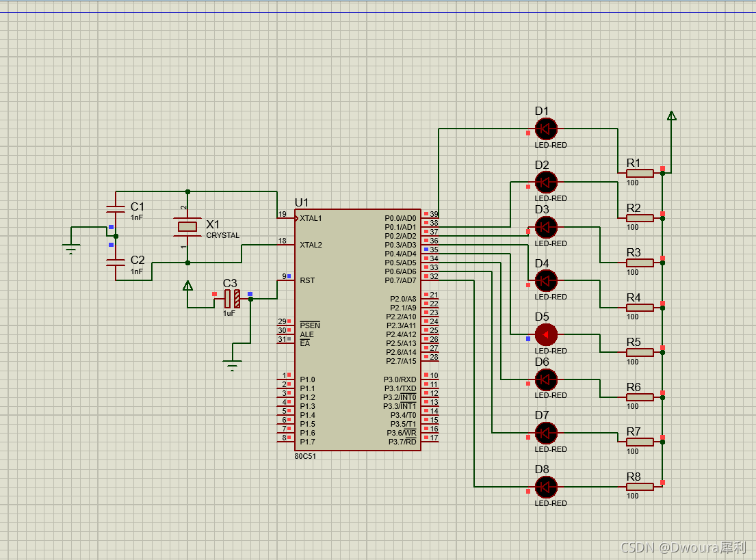Select the D4 LED symbol

tap(546, 280)
